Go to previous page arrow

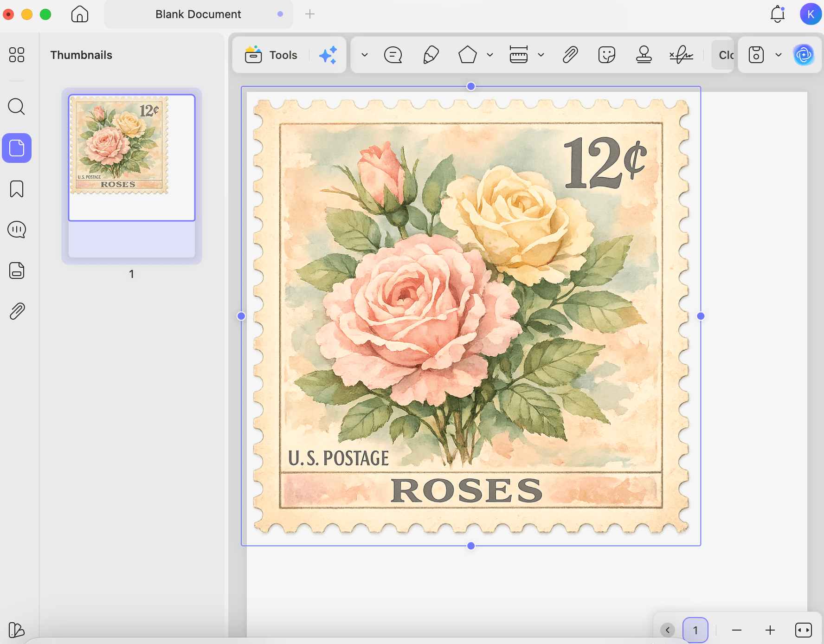click(668, 630)
